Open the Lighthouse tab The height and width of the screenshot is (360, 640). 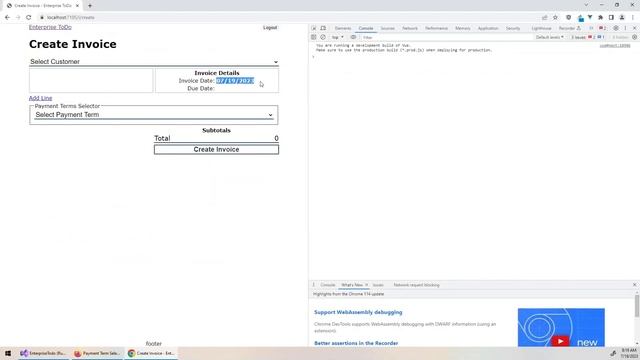point(541,28)
